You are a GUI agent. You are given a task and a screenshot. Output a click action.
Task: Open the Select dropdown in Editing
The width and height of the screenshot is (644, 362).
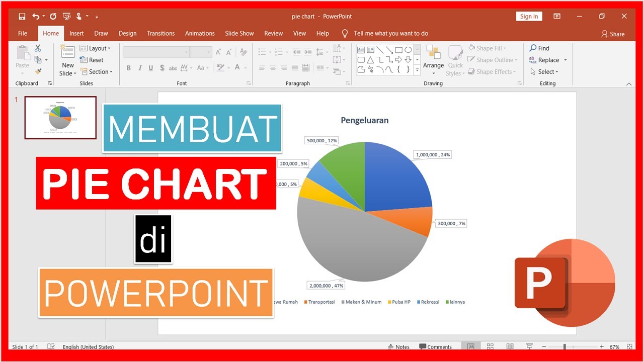[x=544, y=72]
